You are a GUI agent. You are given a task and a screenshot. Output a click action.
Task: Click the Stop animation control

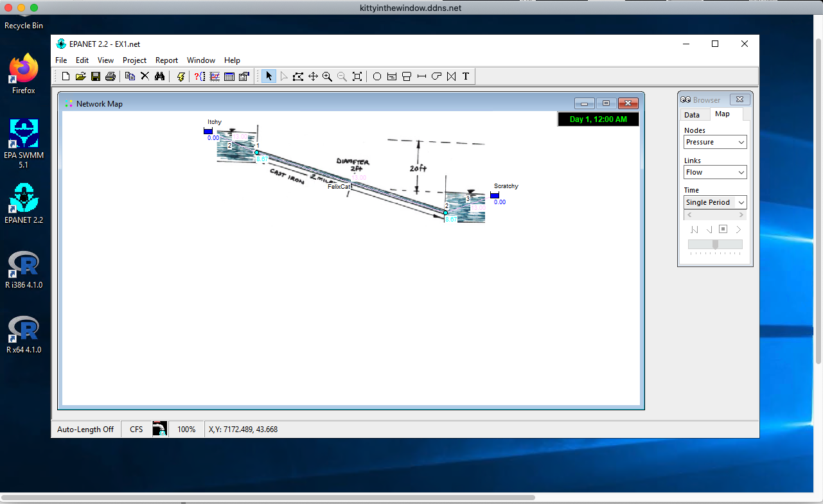(723, 229)
